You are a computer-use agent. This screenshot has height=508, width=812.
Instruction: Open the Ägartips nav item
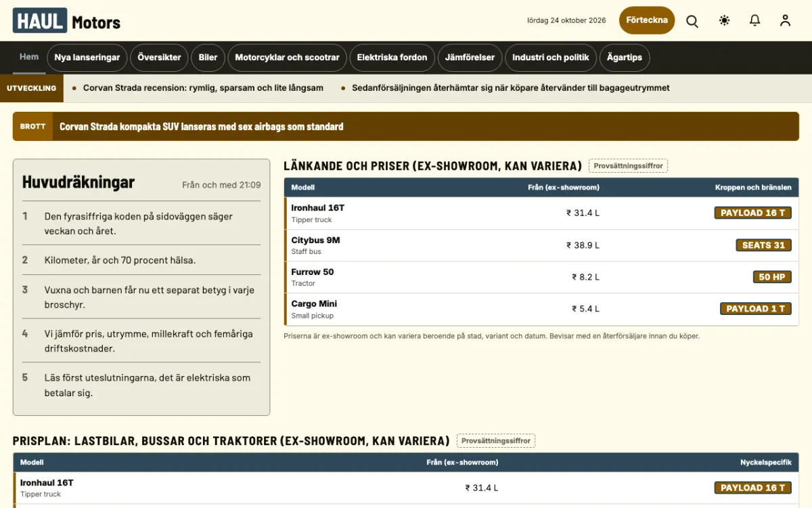click(625, 58)
